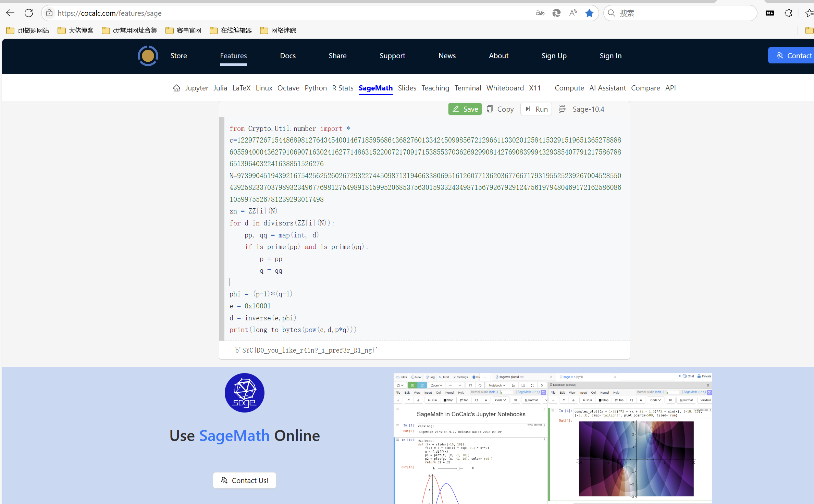Click the flag output text line
Screen dimensions: 814x504
tap(306, 350)
